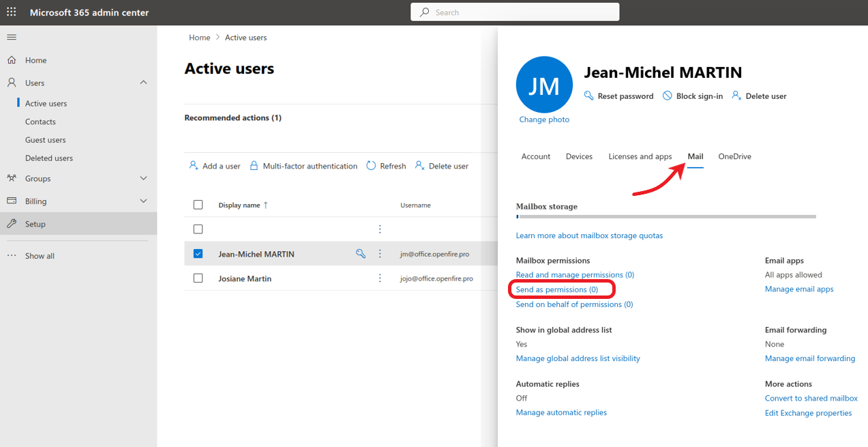
Task: Open Guest users in sidebar
Action: pos(46,140)
